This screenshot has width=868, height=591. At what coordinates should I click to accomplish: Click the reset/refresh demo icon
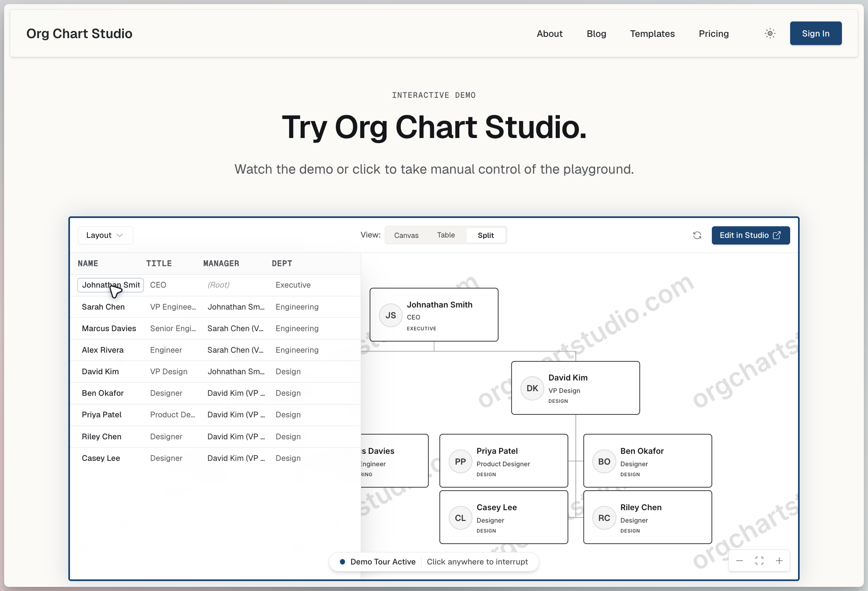click(x=697, y=235)
